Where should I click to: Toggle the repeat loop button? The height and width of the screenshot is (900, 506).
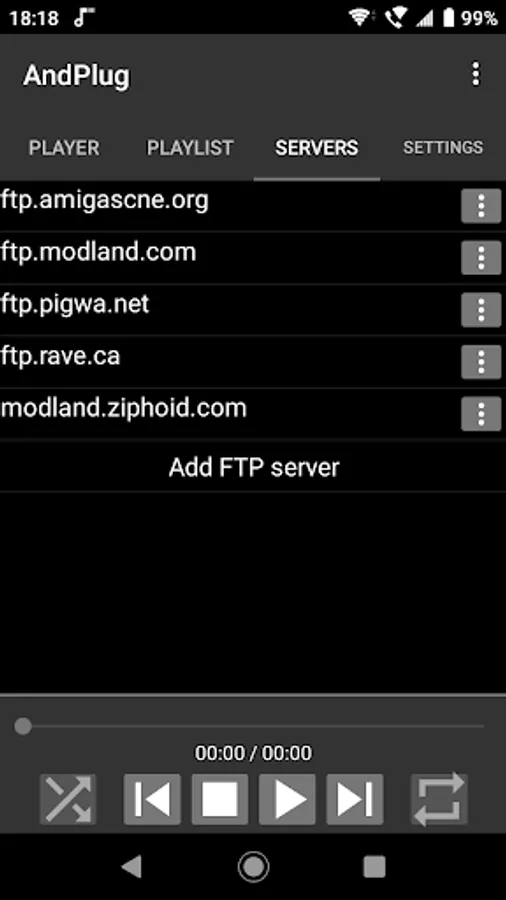click(x=439, y=799)
